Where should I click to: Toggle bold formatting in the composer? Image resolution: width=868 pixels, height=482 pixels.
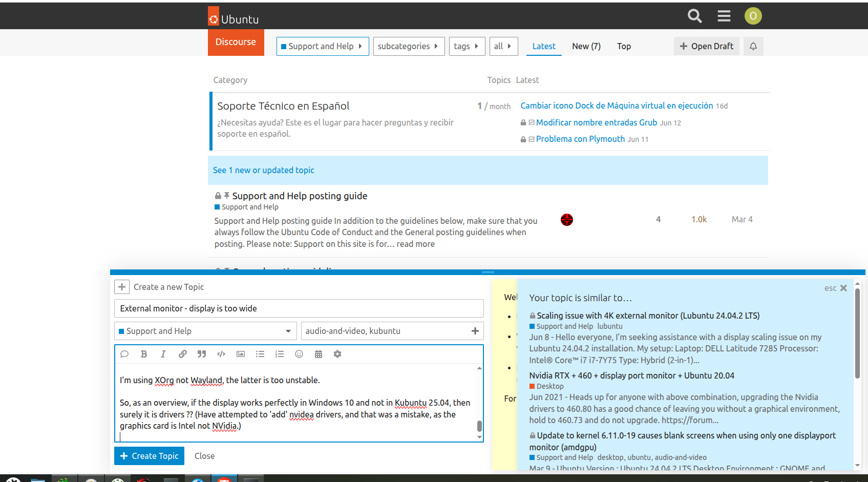click(x=144, y=354)
